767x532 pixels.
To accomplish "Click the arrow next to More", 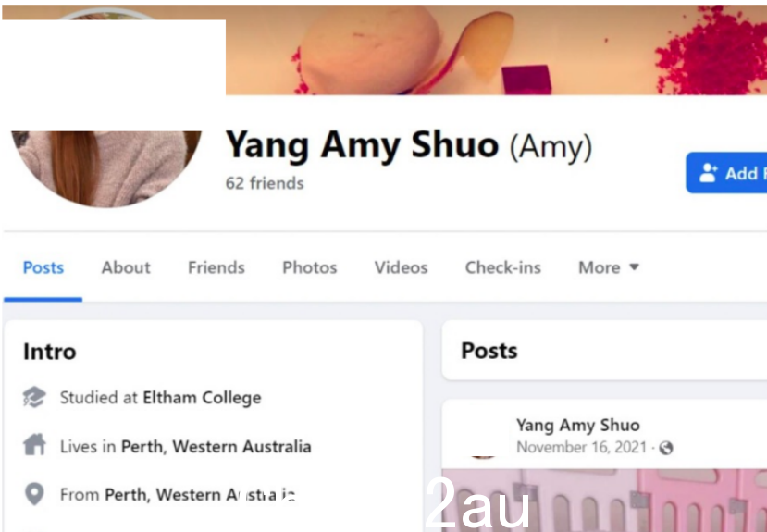I will (x=634, y=267).
